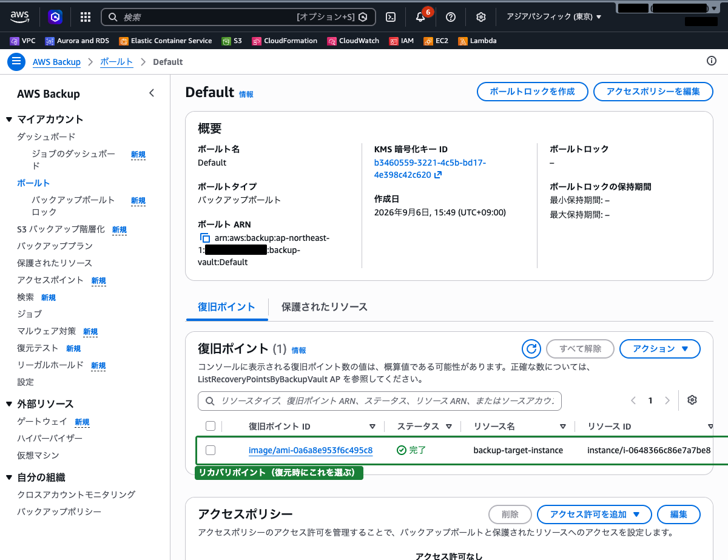Open バックアッププラン in sidebar
The width and height of the screenshot is (728, 560).
(55, 246)
